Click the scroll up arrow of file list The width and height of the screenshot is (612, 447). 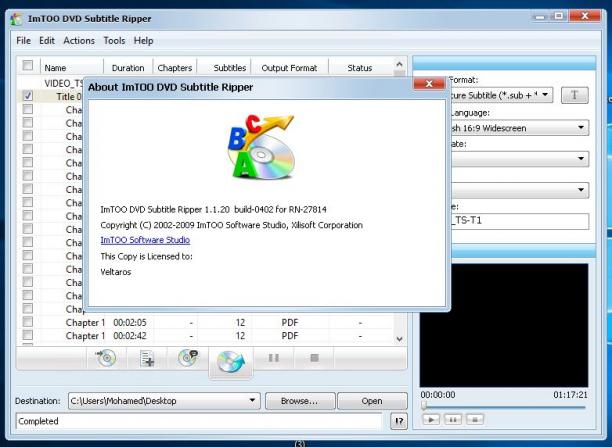pos(399,64)
